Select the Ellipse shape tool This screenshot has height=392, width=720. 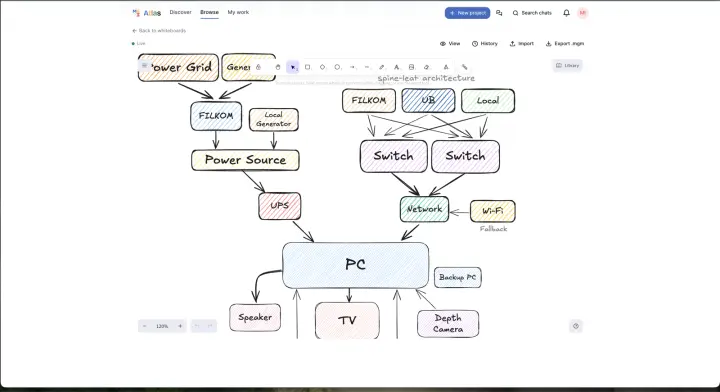tap(337, 67)
